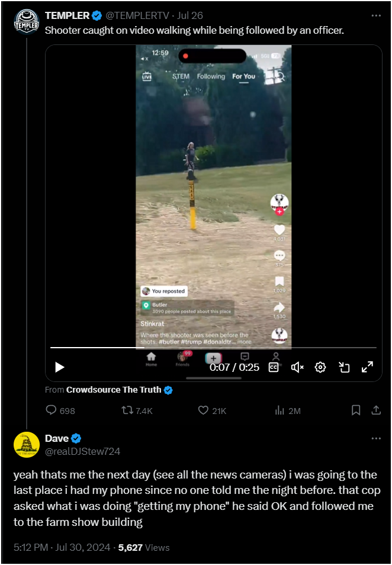Open the Jul 26 post timestamp

tap(190, 15)
